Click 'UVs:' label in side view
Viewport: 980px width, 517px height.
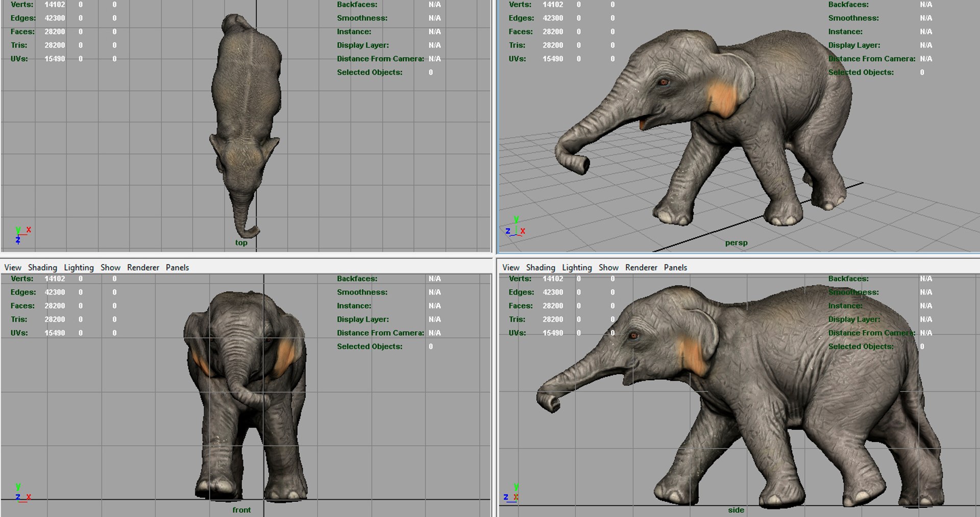coord(518,333)
